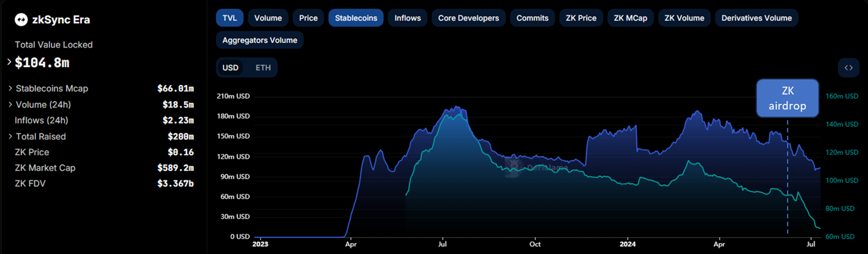Expand the Total Raised row
The height and width of the screenshot is (254, 868).
pyautogui.click(x=10, y=136)
